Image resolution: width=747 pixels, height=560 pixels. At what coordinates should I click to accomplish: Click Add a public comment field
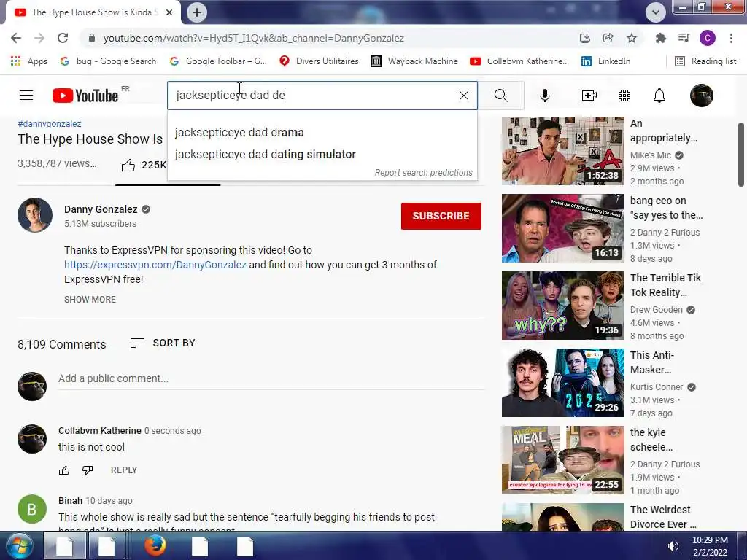[x=271, y=378]
